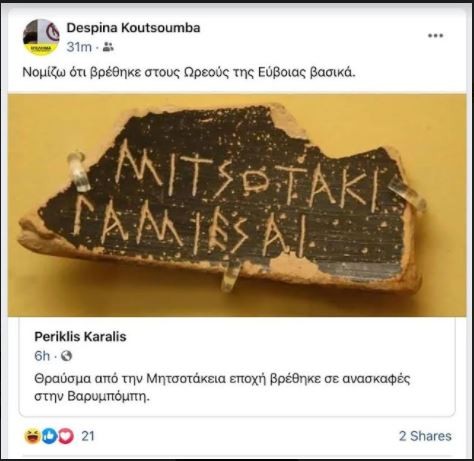Click the Love heart reaction icon

[x=66, y=436]
